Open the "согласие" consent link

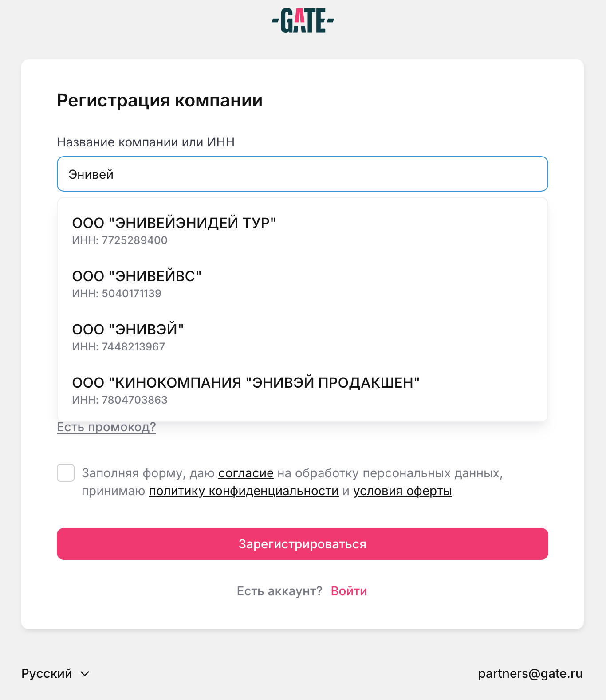[246, 473]
